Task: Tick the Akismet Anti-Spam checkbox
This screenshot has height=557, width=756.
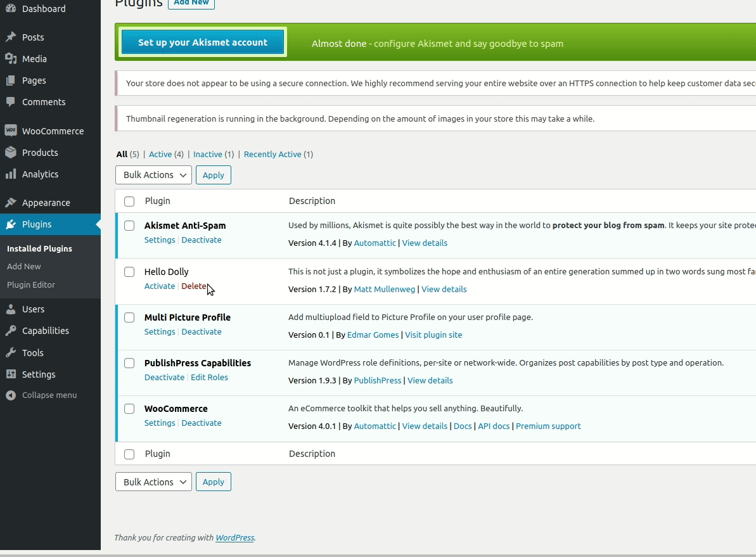Action: 129,226
